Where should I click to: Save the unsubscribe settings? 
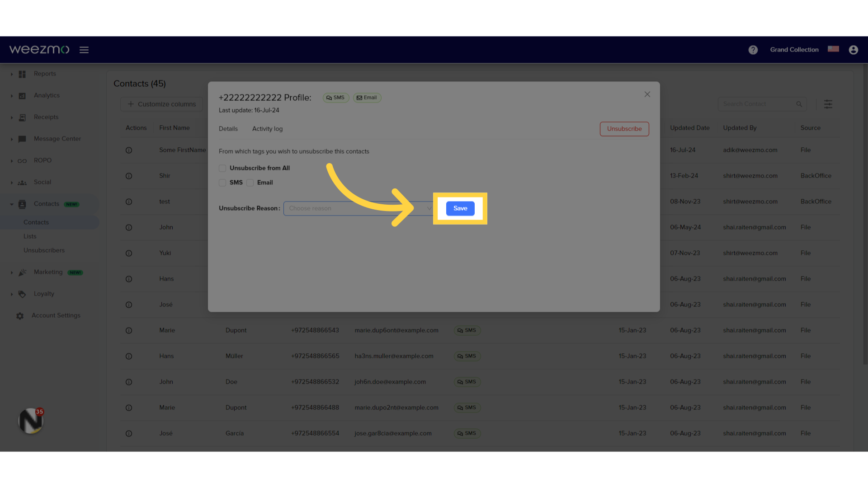(460, 208)
